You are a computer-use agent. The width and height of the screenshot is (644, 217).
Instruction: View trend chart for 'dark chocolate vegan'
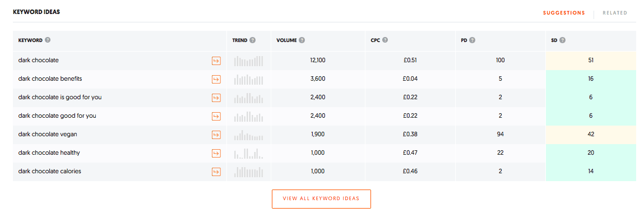(x=248, y=135)
